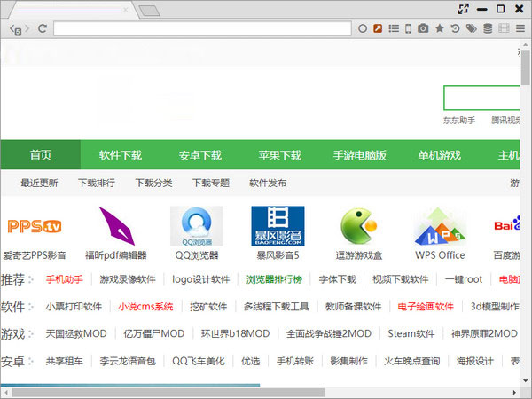Open the list view toolbar icon
The height and width of the screenshot is (399, 532).
tap(394, 28)
